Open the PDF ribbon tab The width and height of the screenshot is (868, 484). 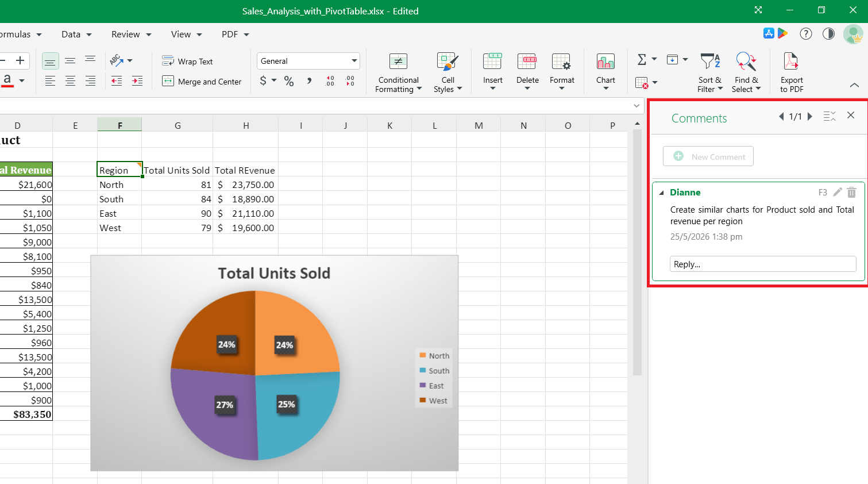pos(235,34)
